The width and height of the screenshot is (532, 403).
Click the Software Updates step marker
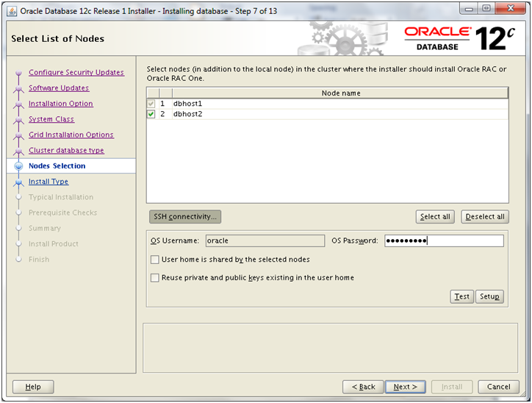pos(18,89)
